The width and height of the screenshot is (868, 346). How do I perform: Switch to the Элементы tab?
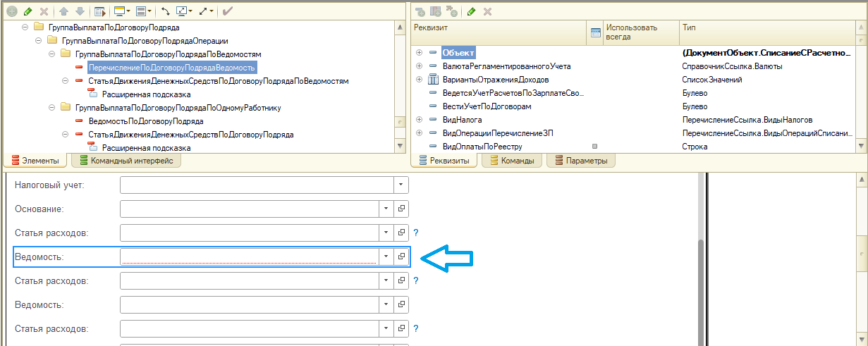35,161
